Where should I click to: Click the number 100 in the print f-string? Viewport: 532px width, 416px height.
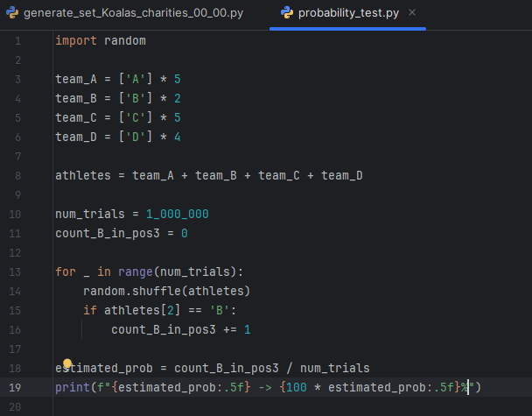click(x=297, y=387)
